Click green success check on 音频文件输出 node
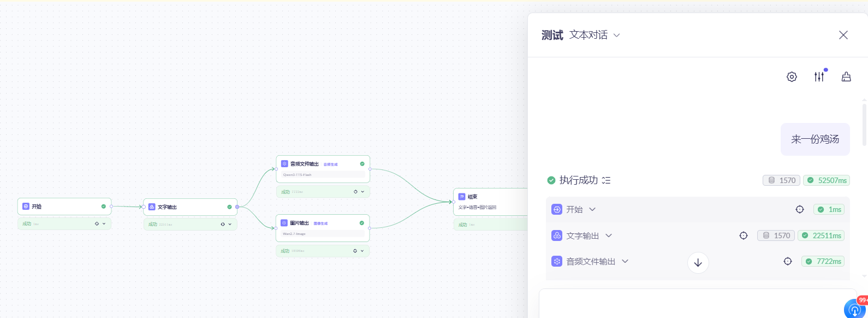Viewport: 868px width, 318px height. click(362, 164)
